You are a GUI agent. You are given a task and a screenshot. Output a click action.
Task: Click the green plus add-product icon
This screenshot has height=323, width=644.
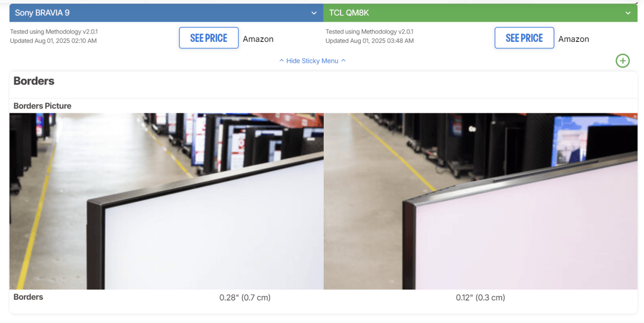point(623,61)
